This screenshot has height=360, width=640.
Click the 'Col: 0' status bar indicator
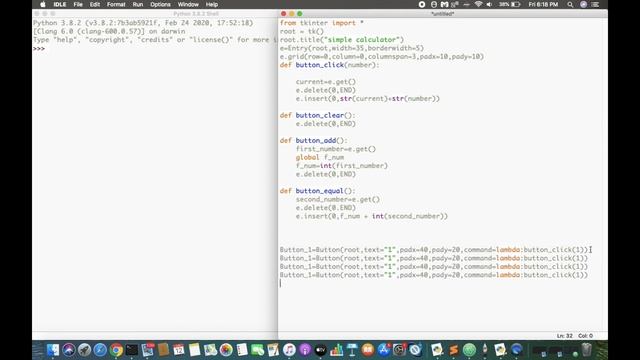(x=585, y=336)
